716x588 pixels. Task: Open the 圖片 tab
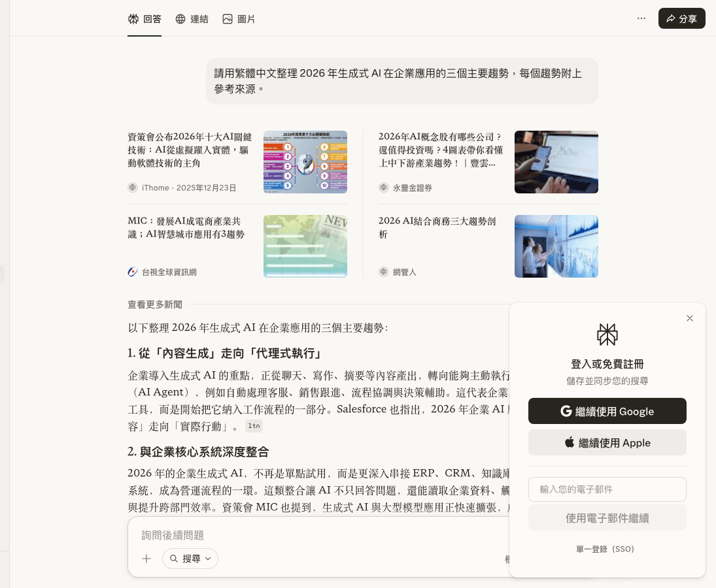[239, 19]
